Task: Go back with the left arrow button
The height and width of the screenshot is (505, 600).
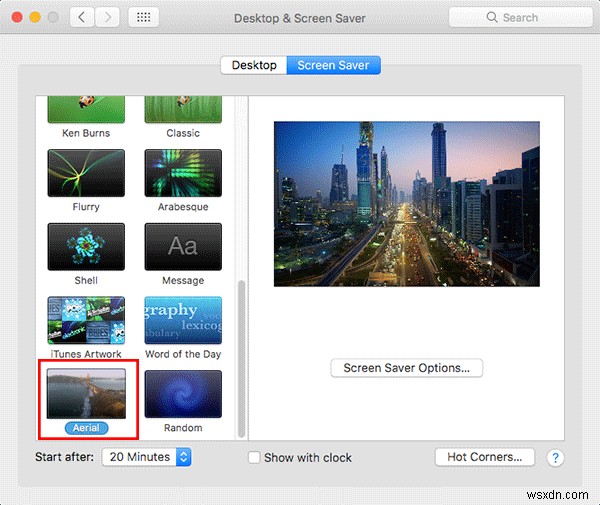Action: pos(82,17)
